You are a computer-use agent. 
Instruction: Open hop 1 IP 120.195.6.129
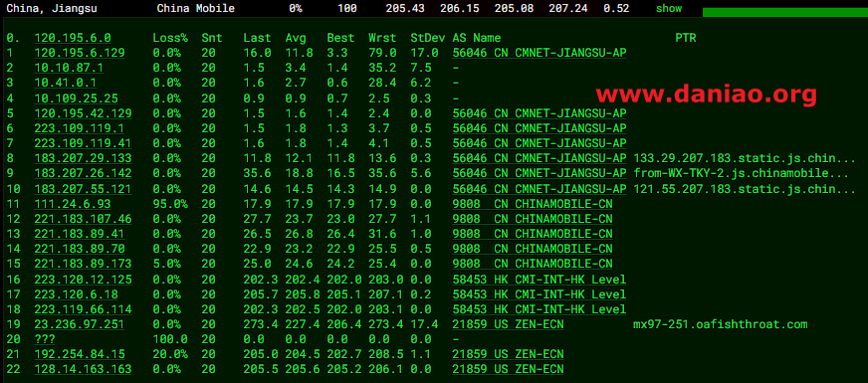(x=80, y=53)
